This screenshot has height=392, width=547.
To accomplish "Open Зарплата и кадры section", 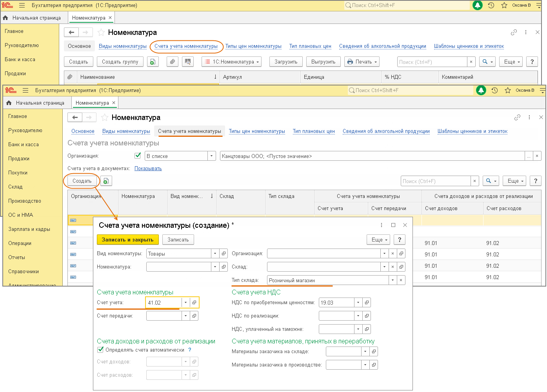I will click(29, 229).
